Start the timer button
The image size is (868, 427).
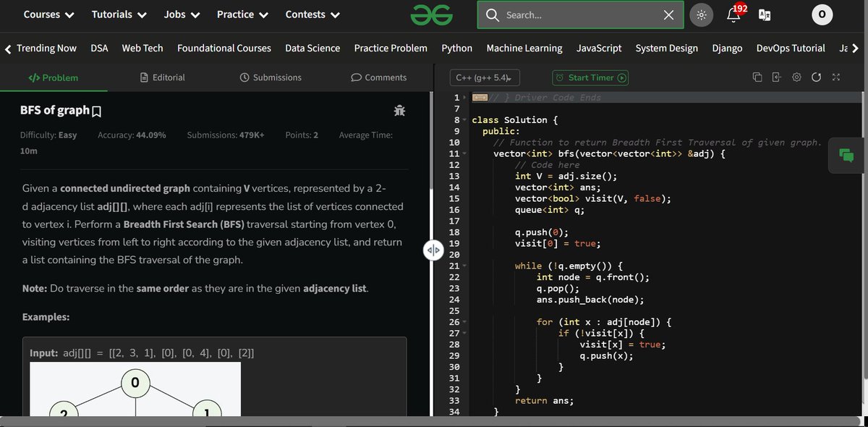click(590, 77)
